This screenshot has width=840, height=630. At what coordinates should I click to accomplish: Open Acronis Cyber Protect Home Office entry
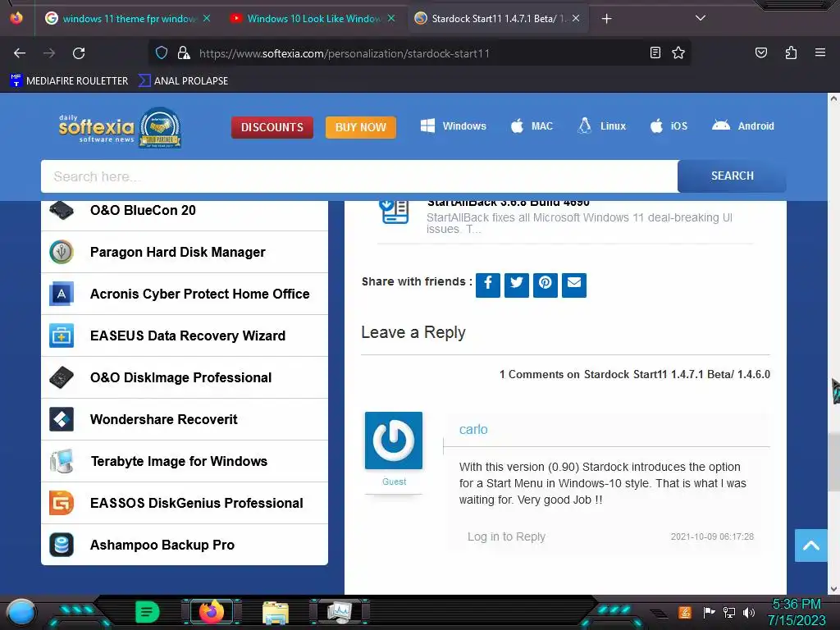click(185, 294)
